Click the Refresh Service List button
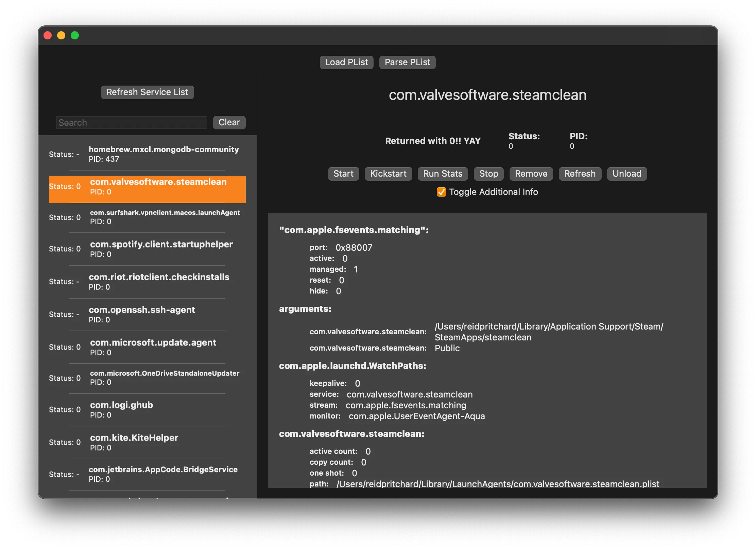Image resolution: width=756 pixels, height=549 pixels. (x=147, y=91)
